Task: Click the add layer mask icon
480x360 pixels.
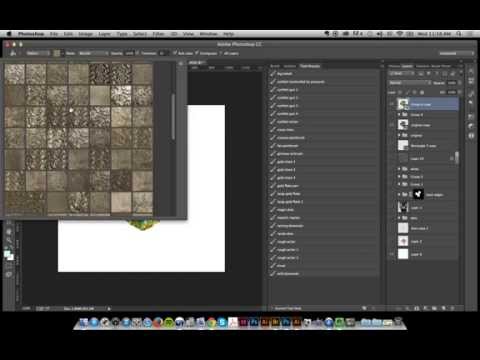Action: (x=417, y=308)
